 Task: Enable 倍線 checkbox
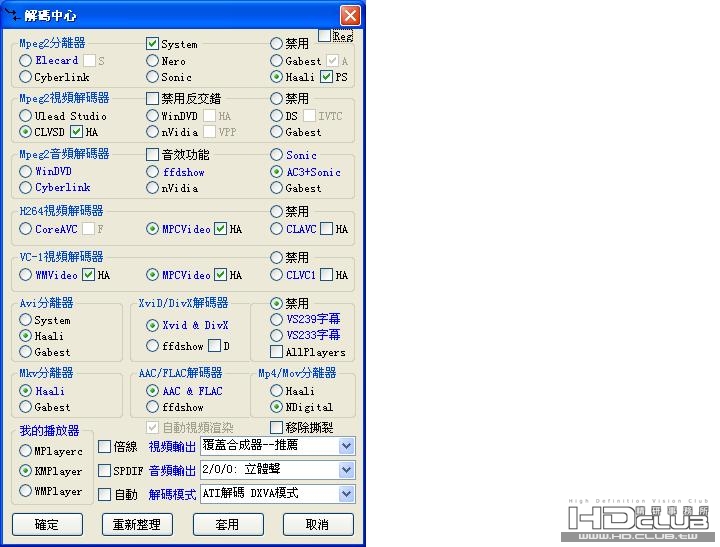[105, 446]
